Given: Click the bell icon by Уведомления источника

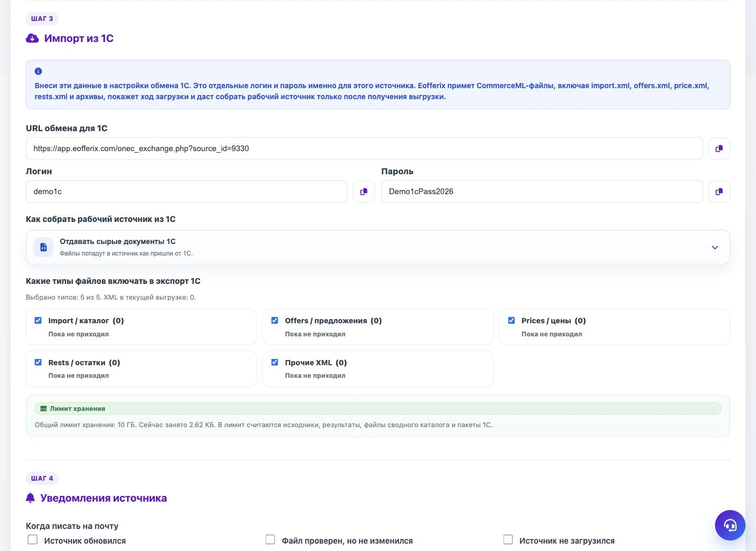Looking at the screenshot, I should pyautogui.click(x=30, y=498).
